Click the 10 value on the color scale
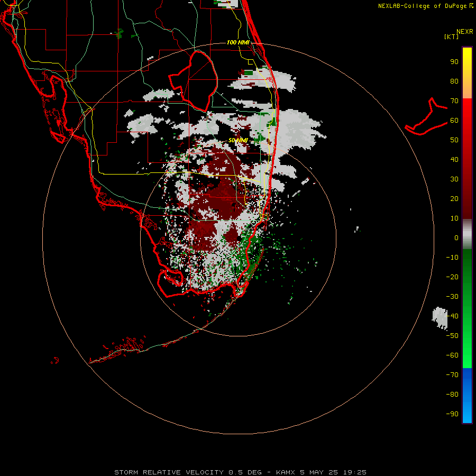Screen dimensions: 476x476 454,218
